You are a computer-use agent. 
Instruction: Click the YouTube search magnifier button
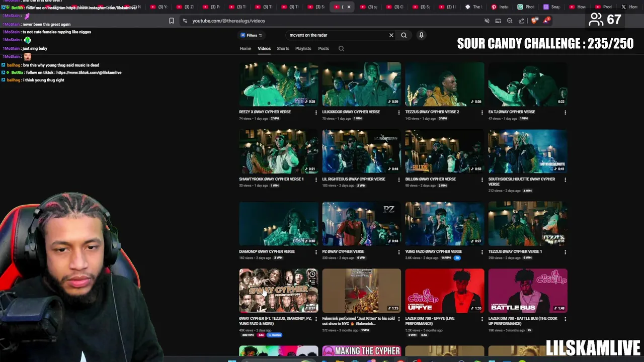404,35
